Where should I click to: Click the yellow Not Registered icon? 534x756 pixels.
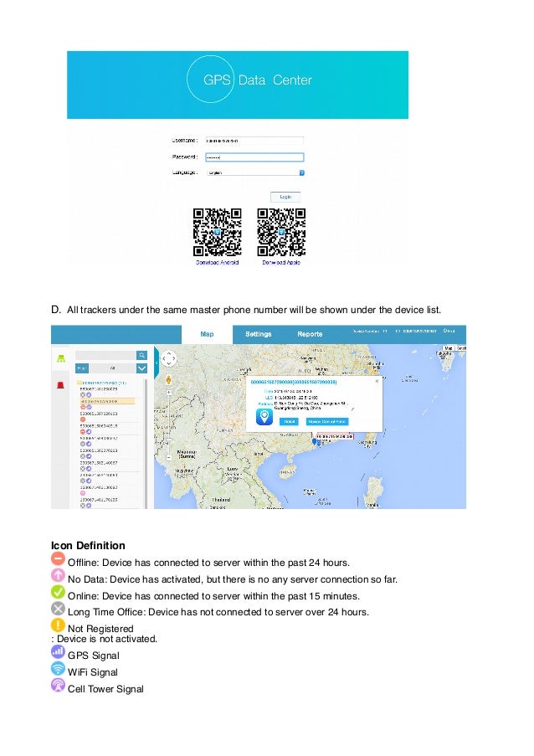tap(58, 625)
